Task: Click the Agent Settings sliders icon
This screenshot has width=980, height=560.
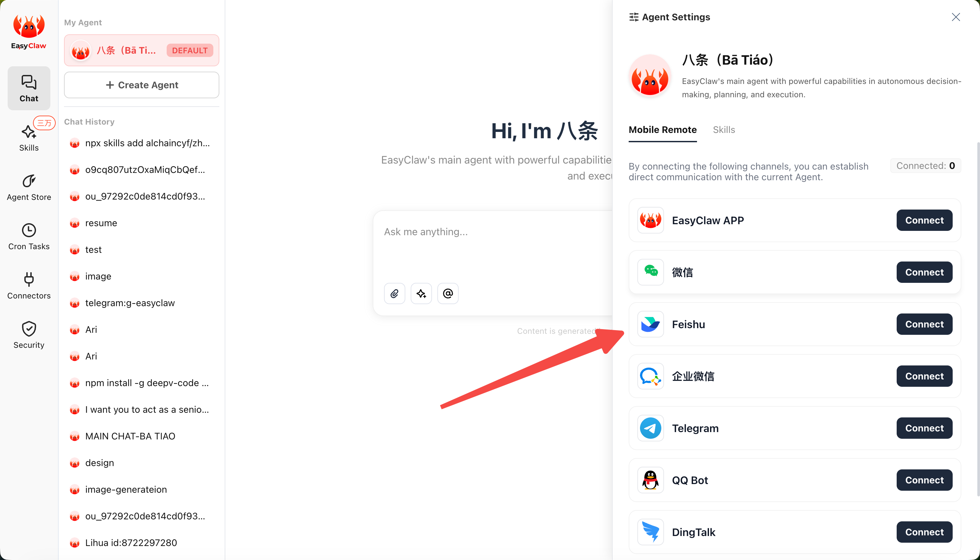Action: point(633,17)
